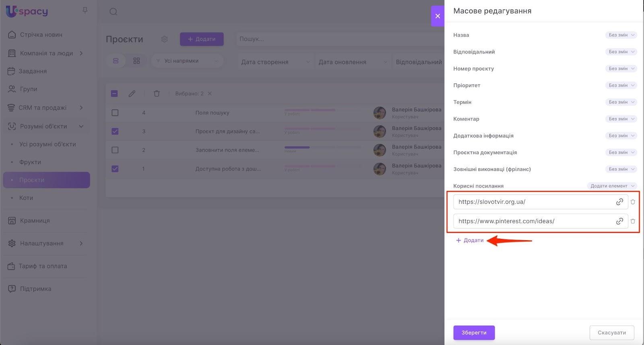This screenshot has height=345, width=644.
Task: Open the Додаткова інформація Без змін dropdown
Action: [x=621, y=136]
